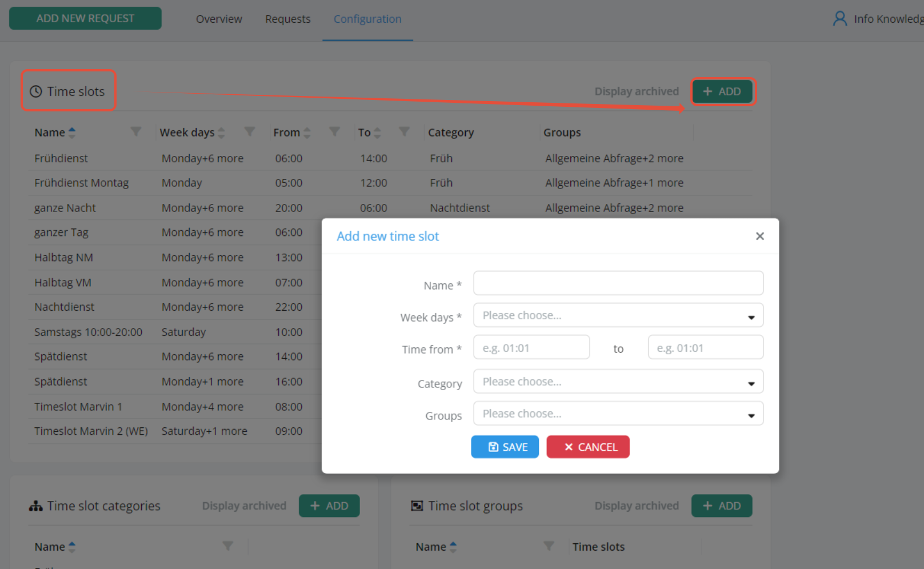Sort time slots by Week days
Screen dimensions: 924x569
[222, 133]
